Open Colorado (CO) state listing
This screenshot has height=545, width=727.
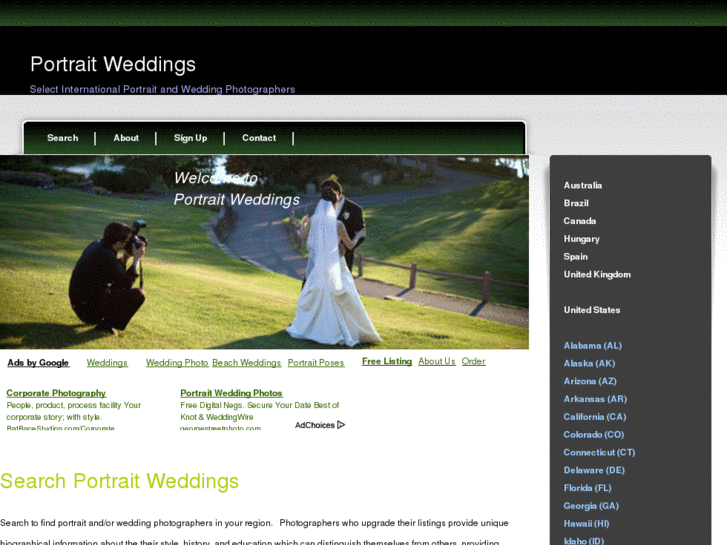pyautogui.click(x=594, y=435)
